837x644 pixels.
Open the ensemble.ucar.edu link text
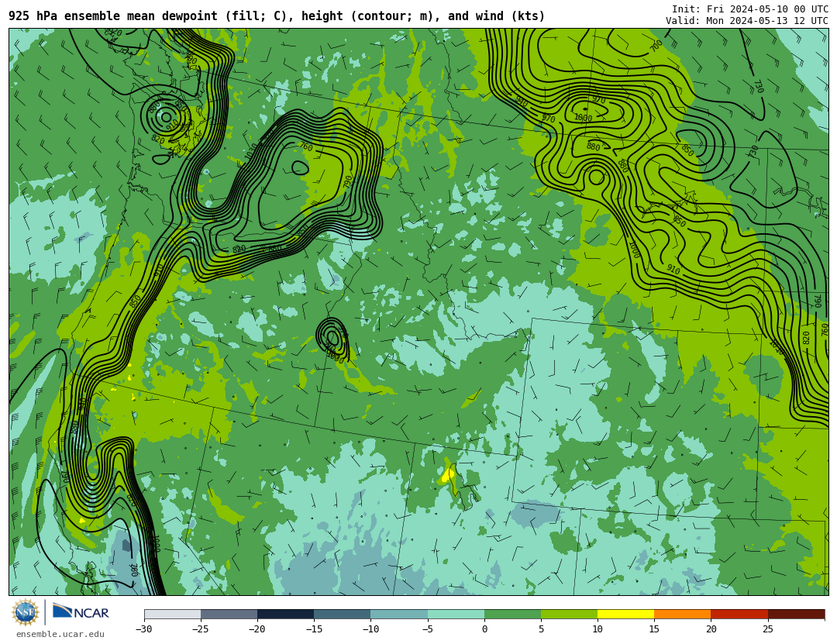click(60, 635)
